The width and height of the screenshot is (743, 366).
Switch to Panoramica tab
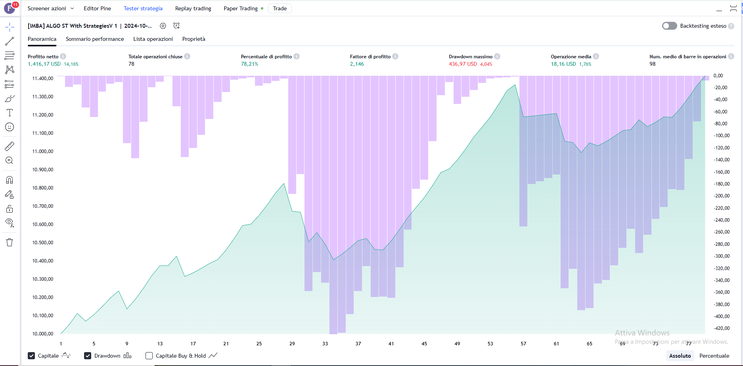[x=42, y=39]
